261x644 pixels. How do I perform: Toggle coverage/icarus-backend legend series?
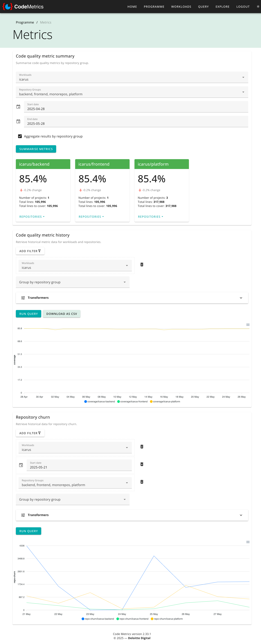click(x=100, y=402)
